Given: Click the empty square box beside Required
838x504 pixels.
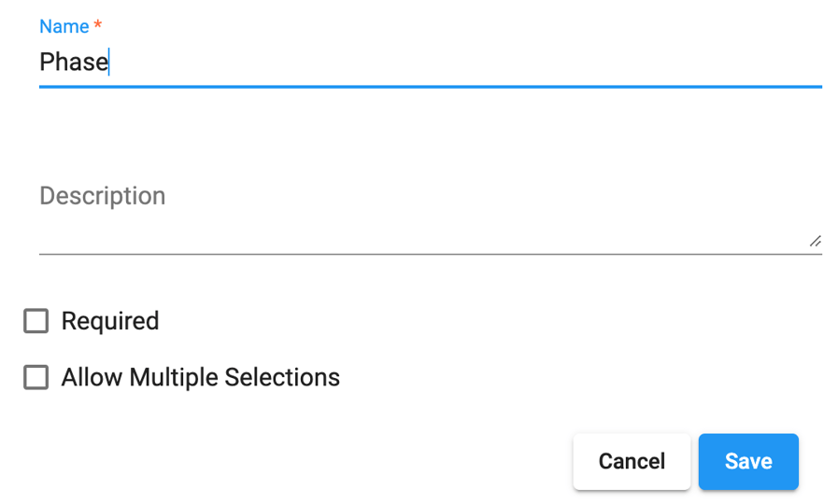Looking at the screenshot, I should (36, 322).
